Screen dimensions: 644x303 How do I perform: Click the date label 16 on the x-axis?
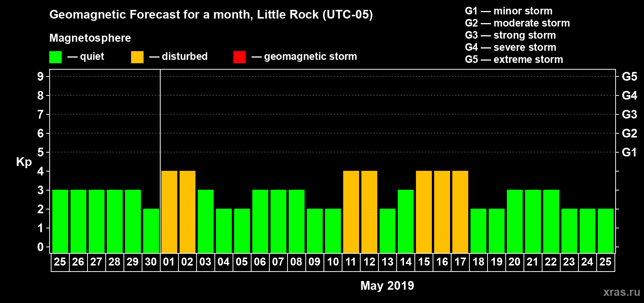[442, 262]
